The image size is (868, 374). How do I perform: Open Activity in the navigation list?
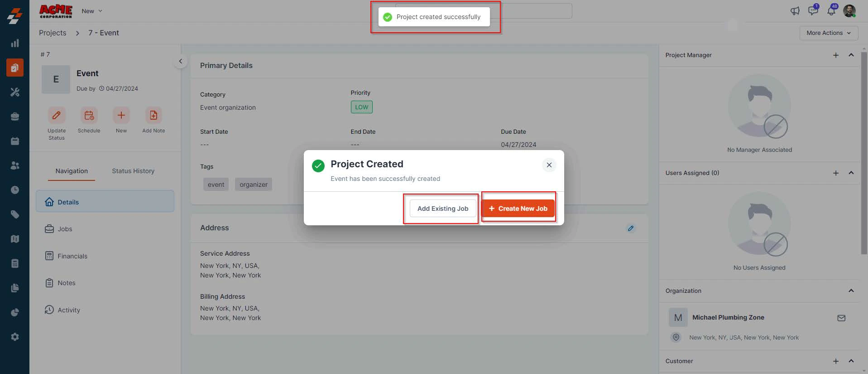coord(105,310)
